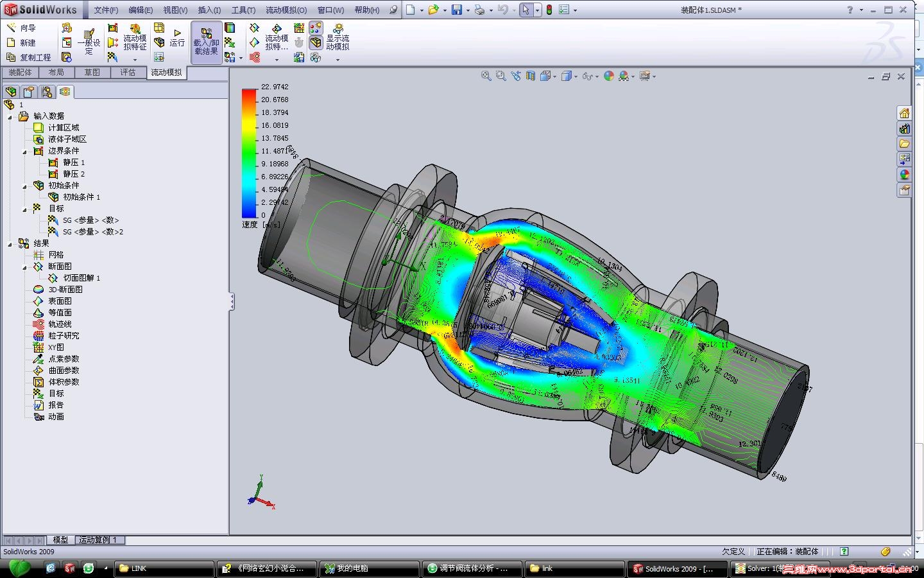Collapse the 目标 Goals node under Input Data

[x=24, y=209]
